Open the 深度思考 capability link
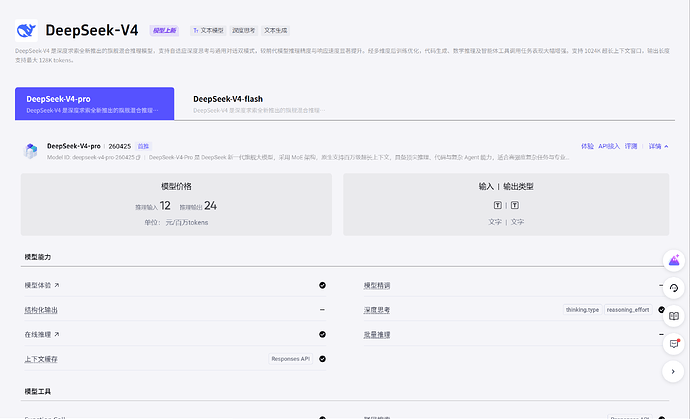 (x=377, y=310)
